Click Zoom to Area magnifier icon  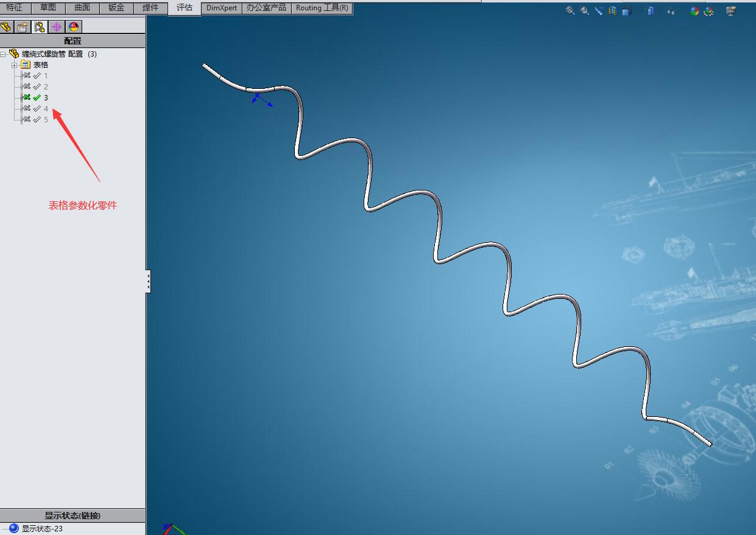coord(584,10)
